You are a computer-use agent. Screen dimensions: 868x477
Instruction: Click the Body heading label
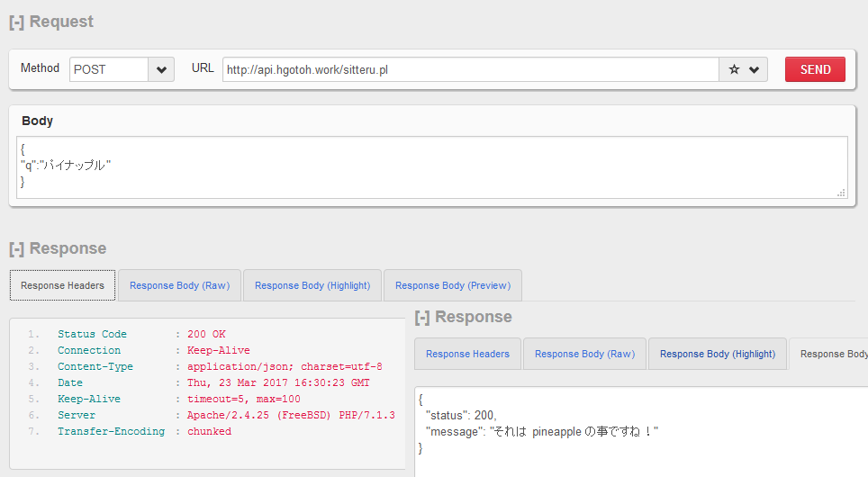(37, 121)
